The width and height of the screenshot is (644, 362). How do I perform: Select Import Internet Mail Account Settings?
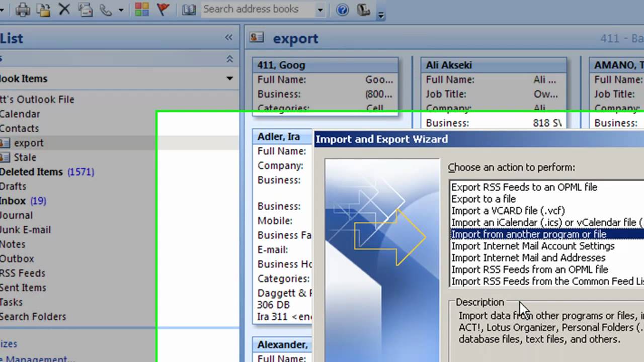click(533, 246)
